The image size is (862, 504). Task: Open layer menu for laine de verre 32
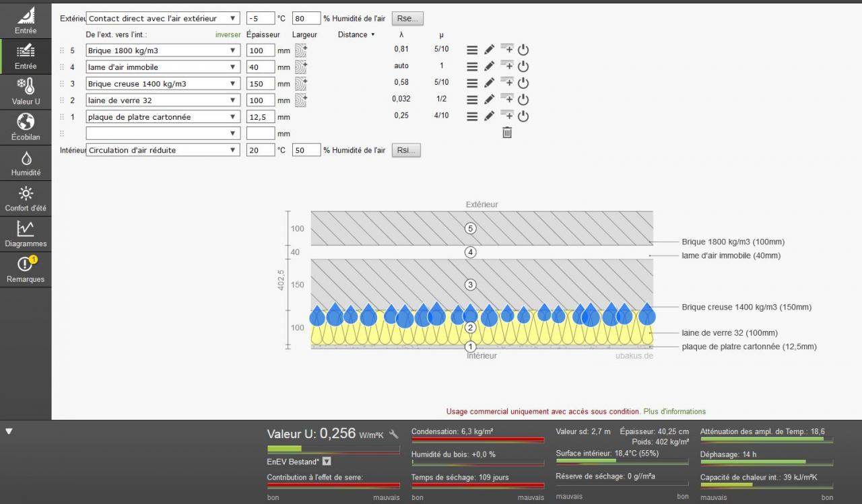tap(472, 100)
